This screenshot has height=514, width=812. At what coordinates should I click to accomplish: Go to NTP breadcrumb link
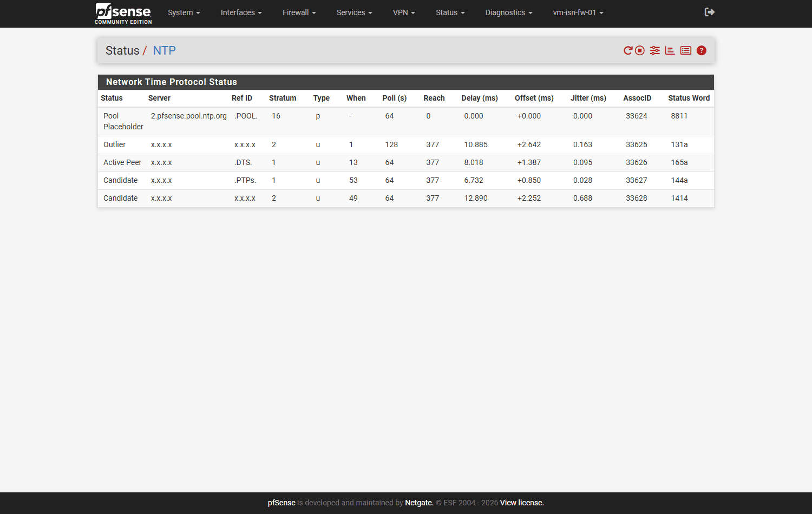point(165,50)
